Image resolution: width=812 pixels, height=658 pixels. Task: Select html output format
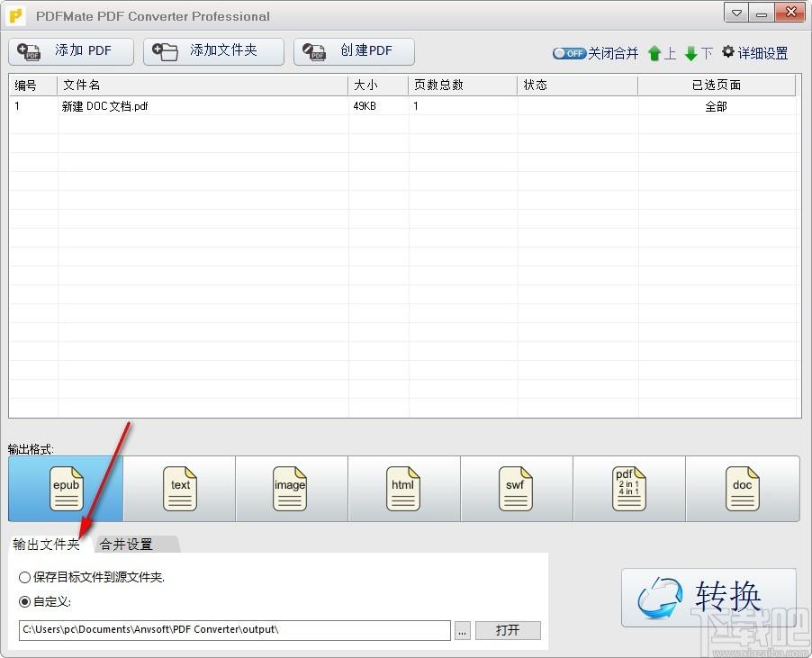(403, 489)
